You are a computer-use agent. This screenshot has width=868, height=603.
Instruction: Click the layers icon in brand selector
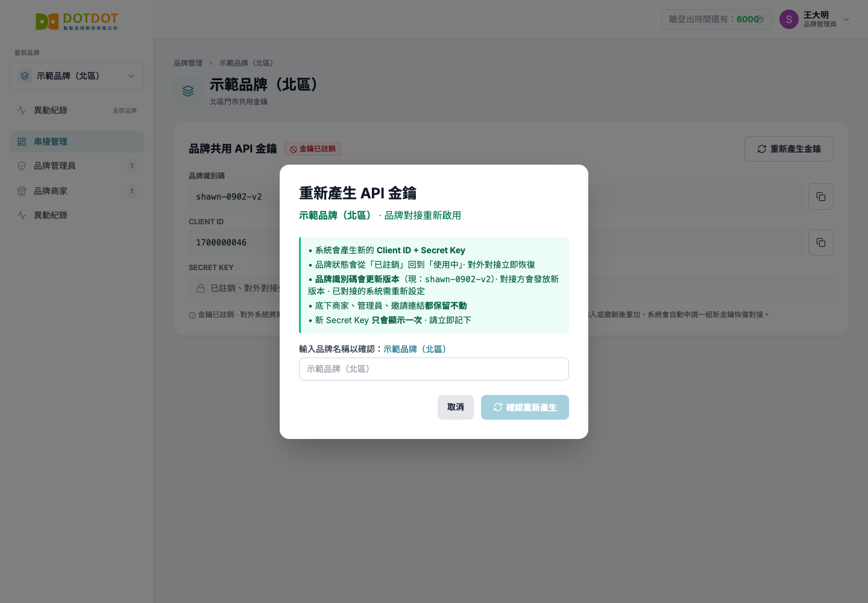point(25,76)
